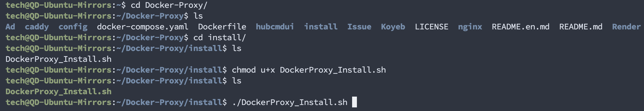The image size is (644, 111).
Task: Click docker-compose.yaml in the listing
Action: click(x=143, y=27)
